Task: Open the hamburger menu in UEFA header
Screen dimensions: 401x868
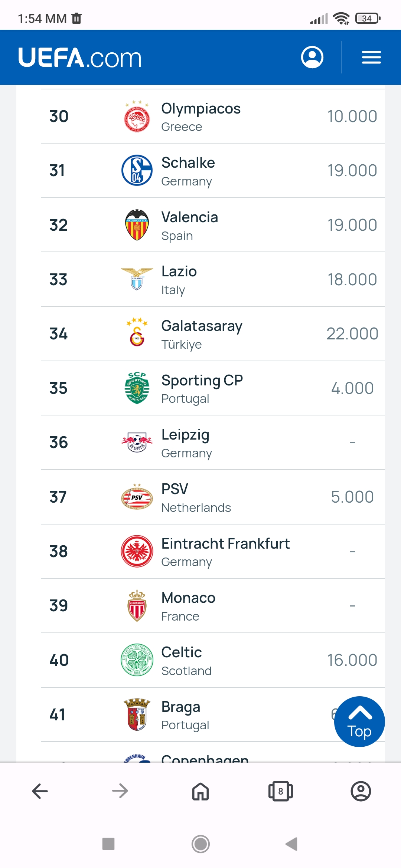Action: 371,57
